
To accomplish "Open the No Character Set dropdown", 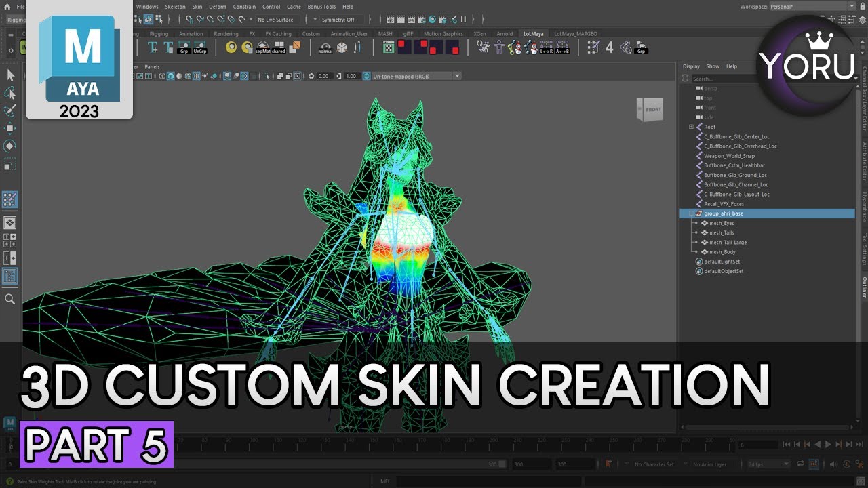I will [654, 464].
